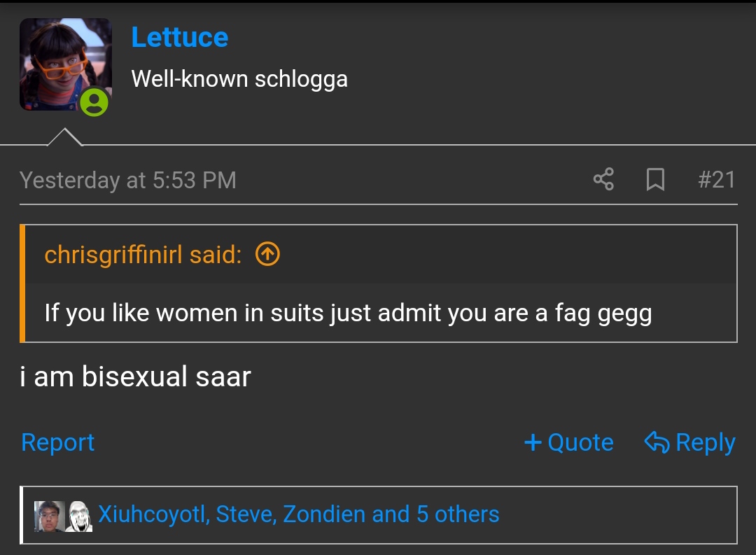Screen dimensions: 756x555
Task: Reply to Lettuce's post
Action: (690, 442)
